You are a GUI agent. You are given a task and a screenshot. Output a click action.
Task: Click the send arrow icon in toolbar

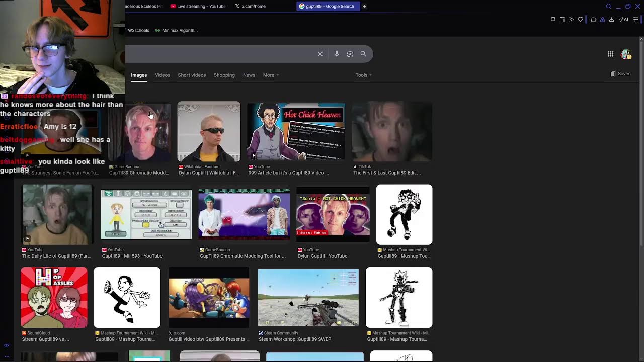click(571, 20)
